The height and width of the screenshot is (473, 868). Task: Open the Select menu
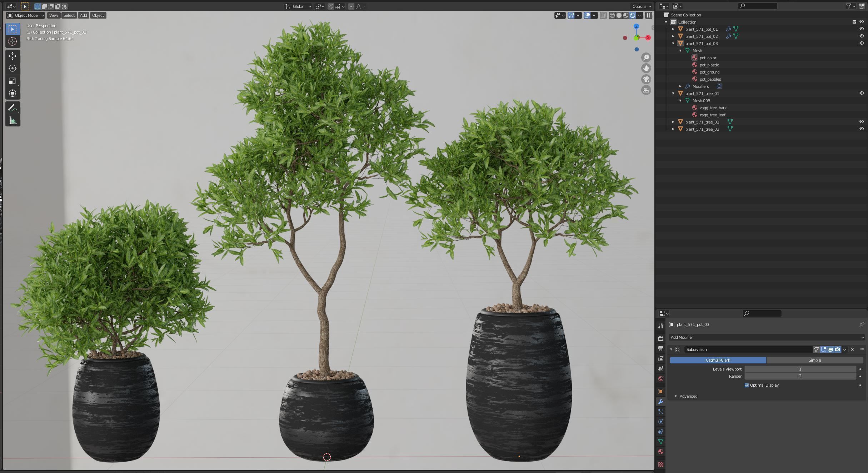(x=69, y=15)
